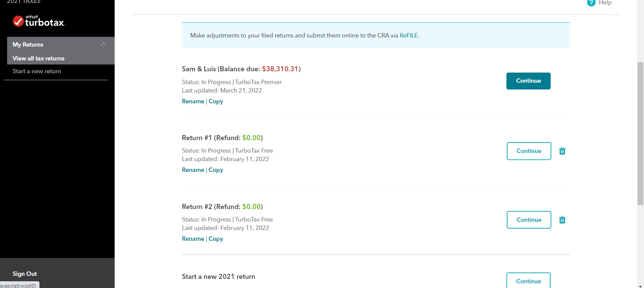Delete Return #1 using trash icon
The image size is (644, 288).
coord(562,151)
